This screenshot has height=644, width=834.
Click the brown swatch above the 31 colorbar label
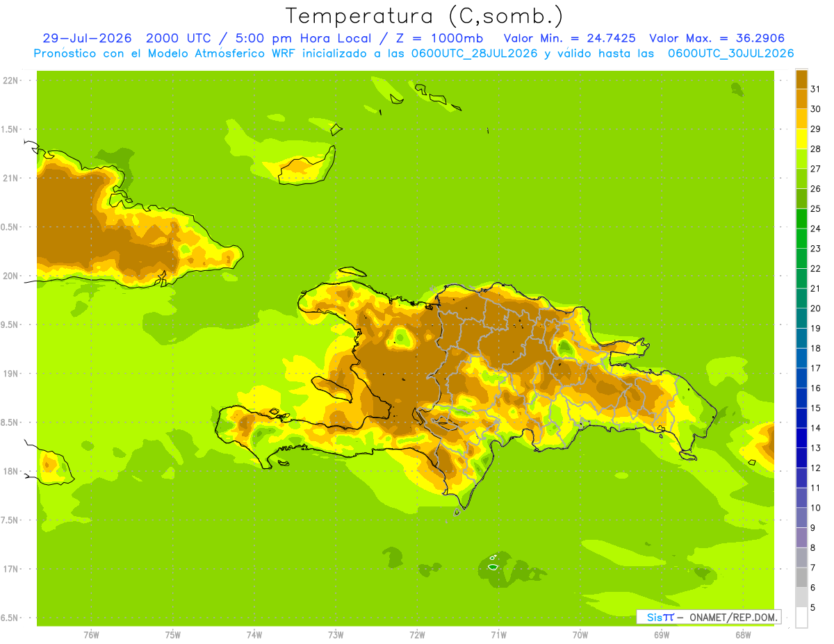tap(801, 79)
